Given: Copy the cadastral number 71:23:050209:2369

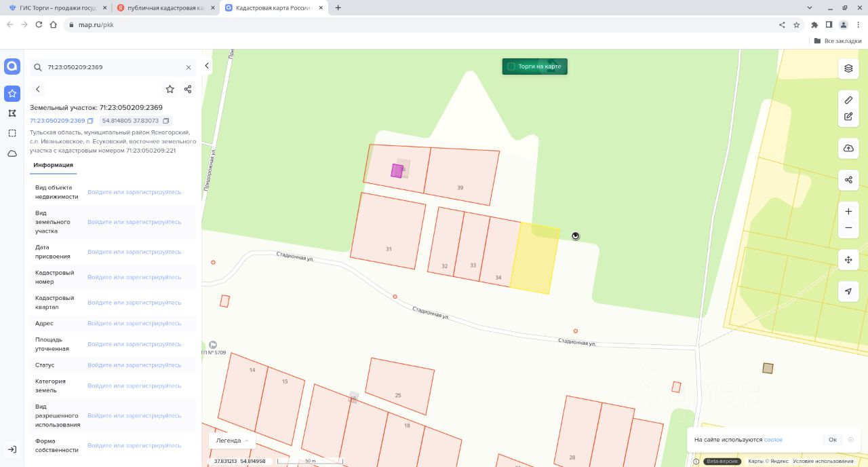Looking at the screenshot, I should (90, 121).
